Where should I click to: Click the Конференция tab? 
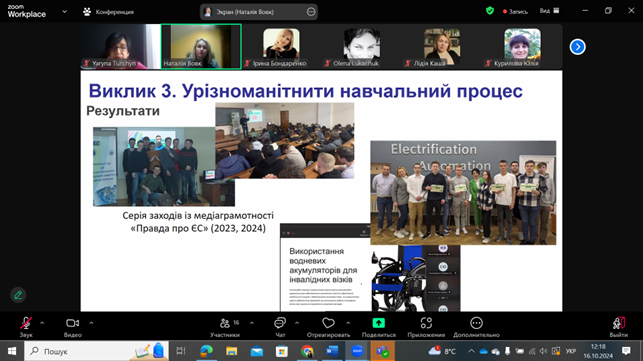(x=109, y=12)
